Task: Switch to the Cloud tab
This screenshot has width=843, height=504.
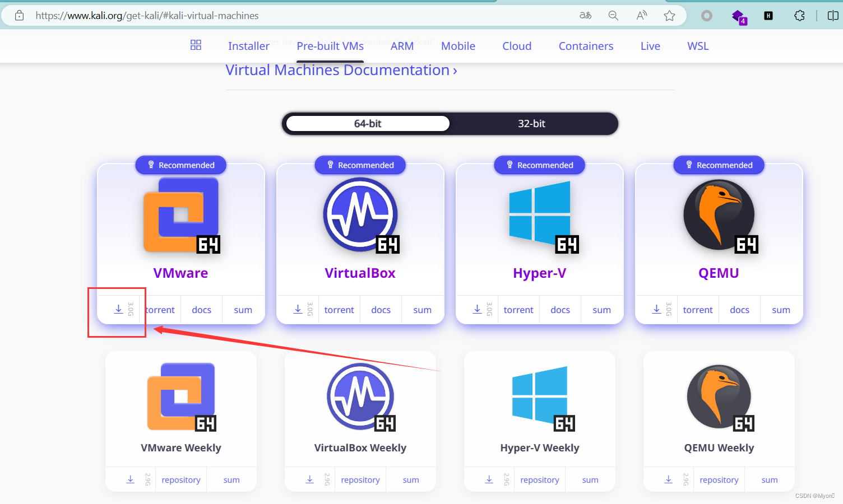Action: pyautogui.click(x=517, y=46)
